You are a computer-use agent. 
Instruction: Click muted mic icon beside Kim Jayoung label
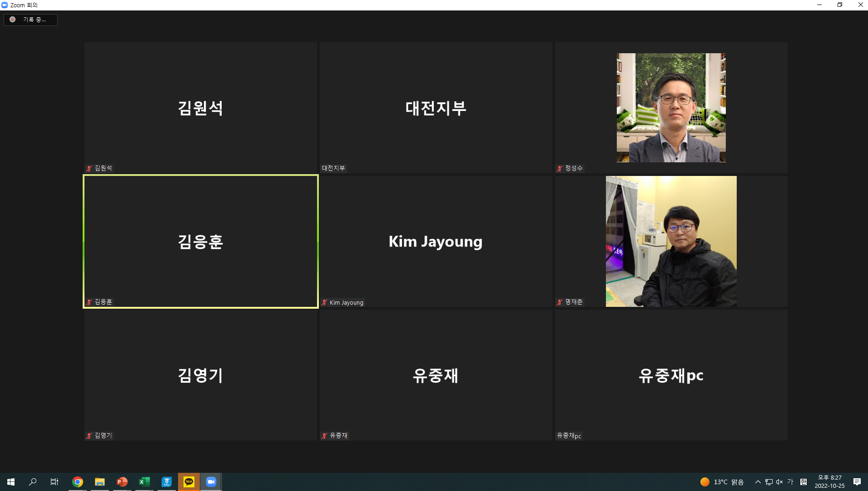(x=324, y=302)
